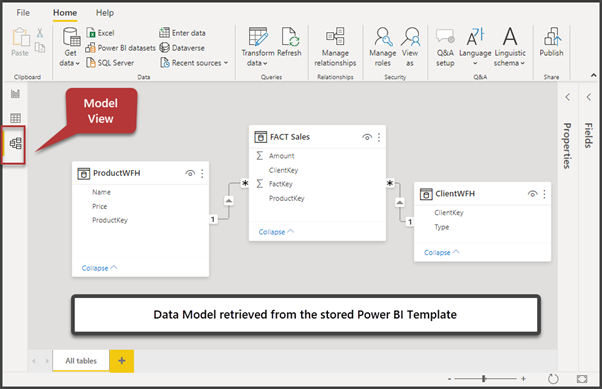Refresh the data model
The image size is (602, 389).
(x=289, y=42)
